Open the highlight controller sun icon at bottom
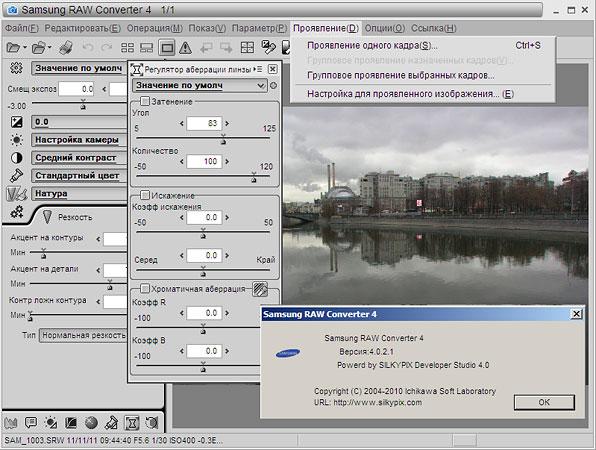 (x=51, y=423)
